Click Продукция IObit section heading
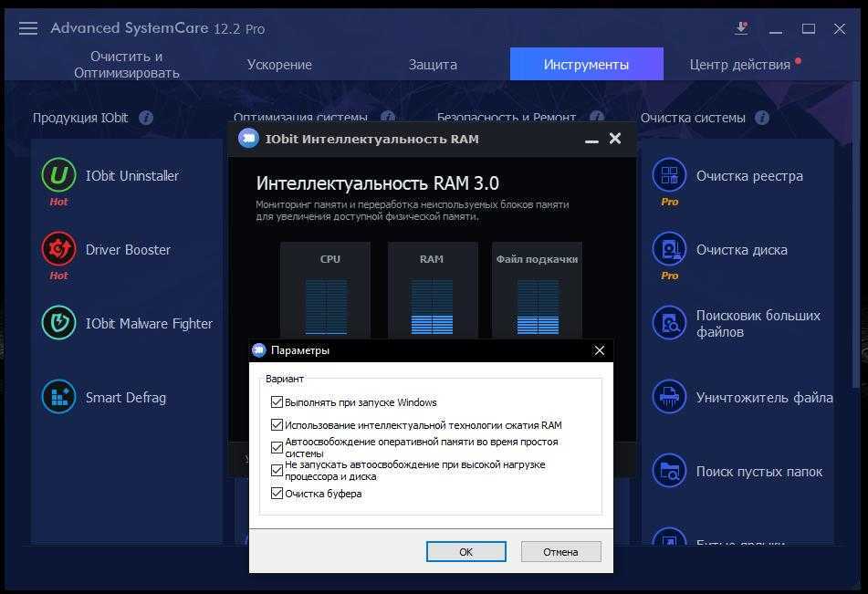Image resolution: width=868 pixels, height=594 pixels. pyautogui.click(x=80, y=118)
